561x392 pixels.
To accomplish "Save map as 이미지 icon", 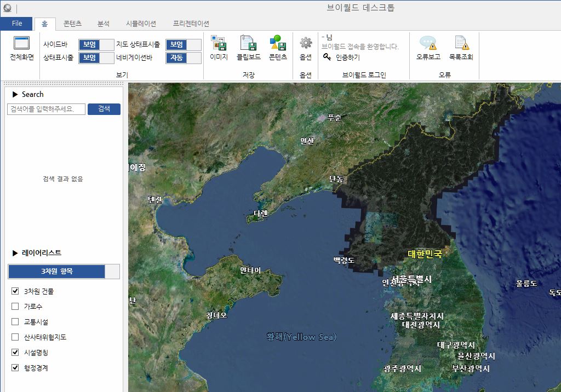I will point(219,43).
